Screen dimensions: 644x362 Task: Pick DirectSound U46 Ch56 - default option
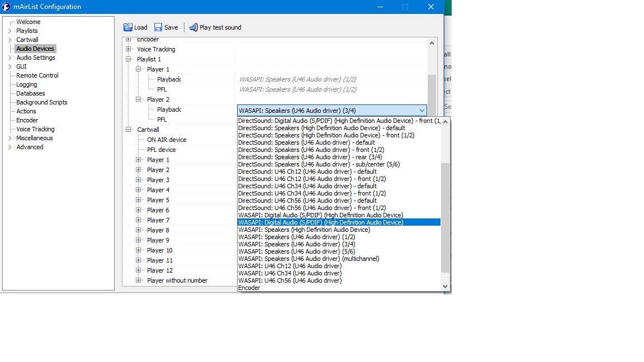[x=339, y=201]
